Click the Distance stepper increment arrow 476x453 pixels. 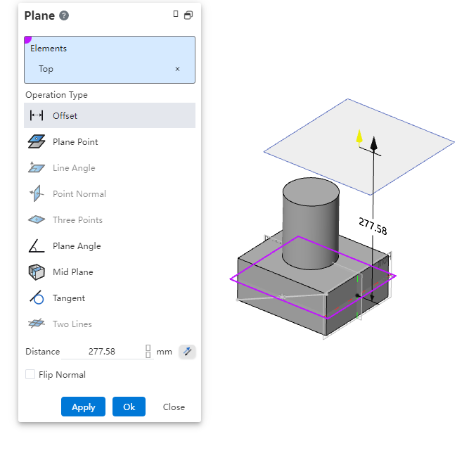148,348
